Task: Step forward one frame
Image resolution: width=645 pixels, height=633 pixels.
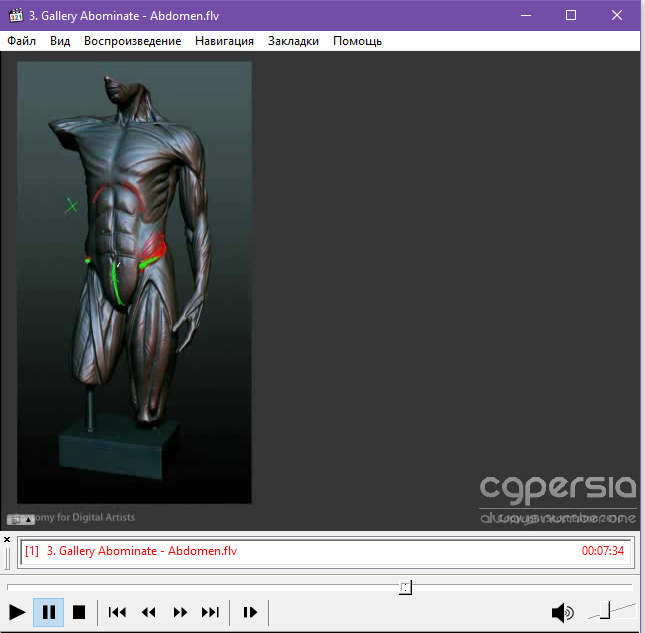Action: (251, 612)
